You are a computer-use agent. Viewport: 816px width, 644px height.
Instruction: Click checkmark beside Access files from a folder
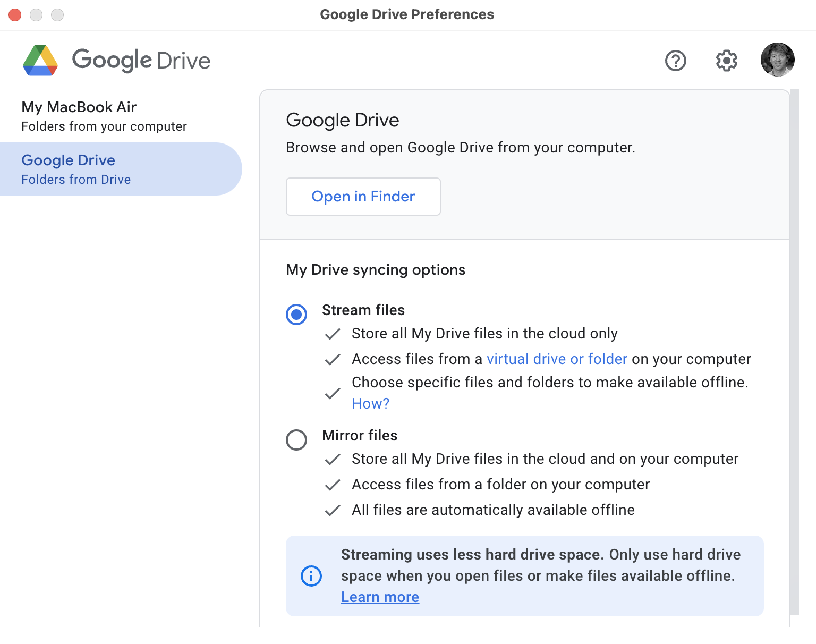tap(333, 485)
